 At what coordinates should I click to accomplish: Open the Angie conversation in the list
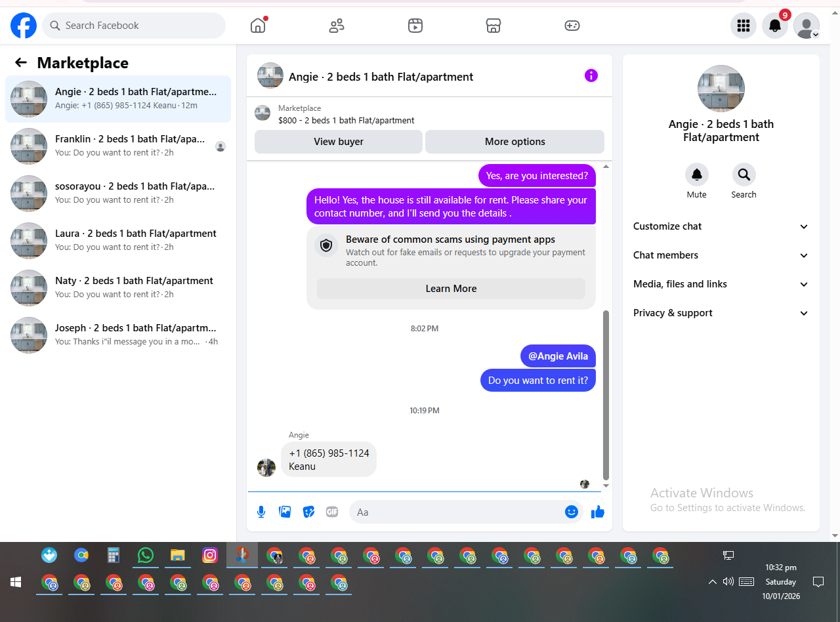(x=118, y=99)
